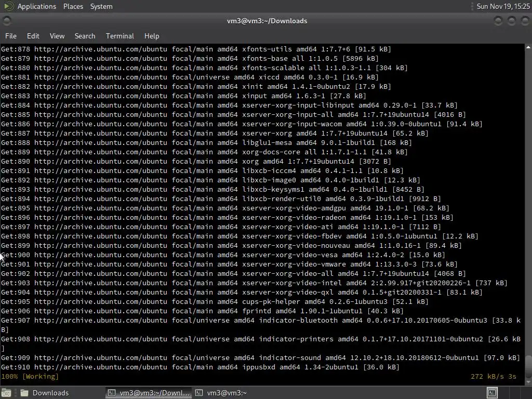
Task: Click the Get:901 xserver-xorg-video-vmware line
Action: pos(229,264)
